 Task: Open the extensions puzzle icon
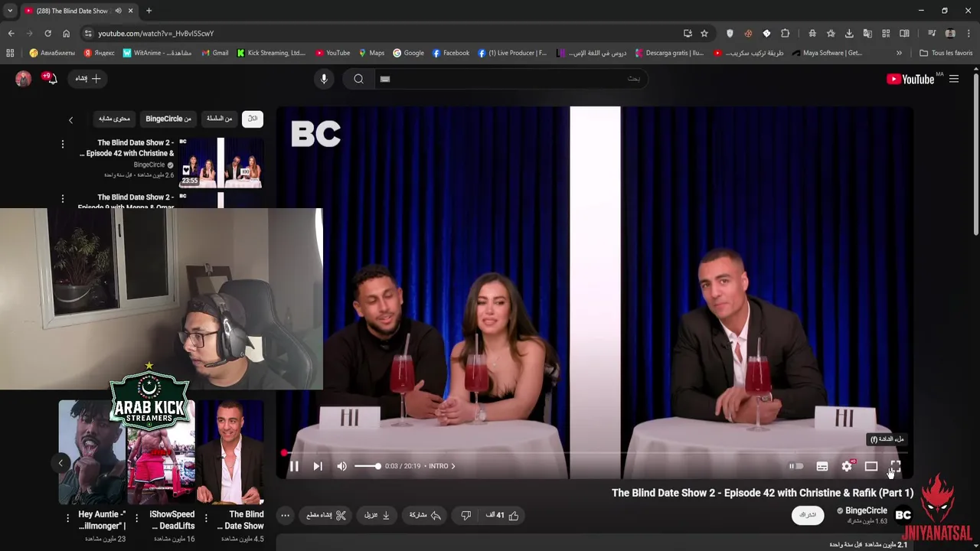(x=786, y=33)
